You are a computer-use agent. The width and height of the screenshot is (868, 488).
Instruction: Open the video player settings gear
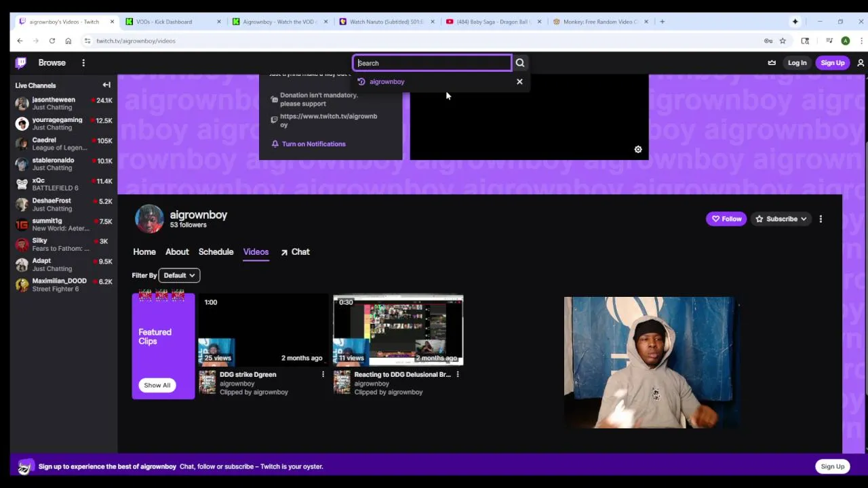638,149
